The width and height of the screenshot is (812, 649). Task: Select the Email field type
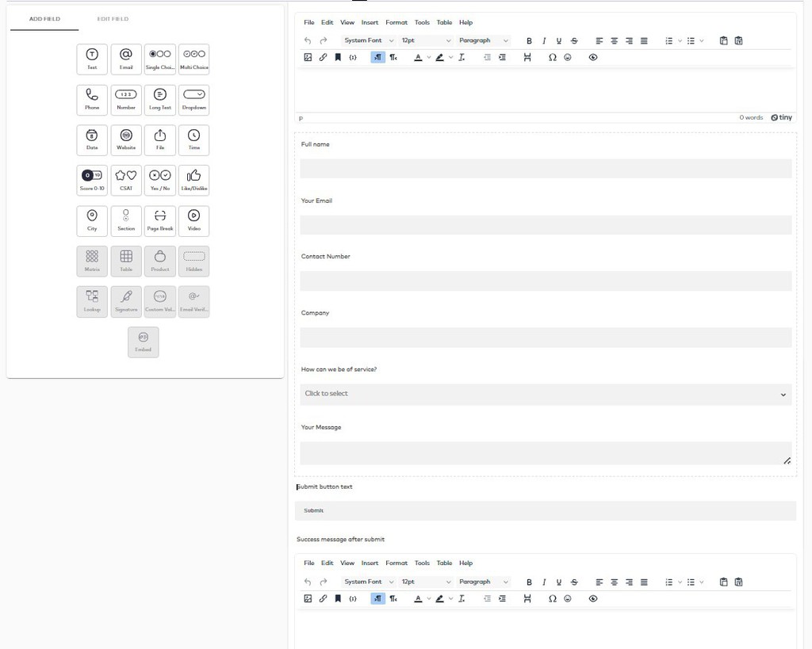[x=125, y=58]
